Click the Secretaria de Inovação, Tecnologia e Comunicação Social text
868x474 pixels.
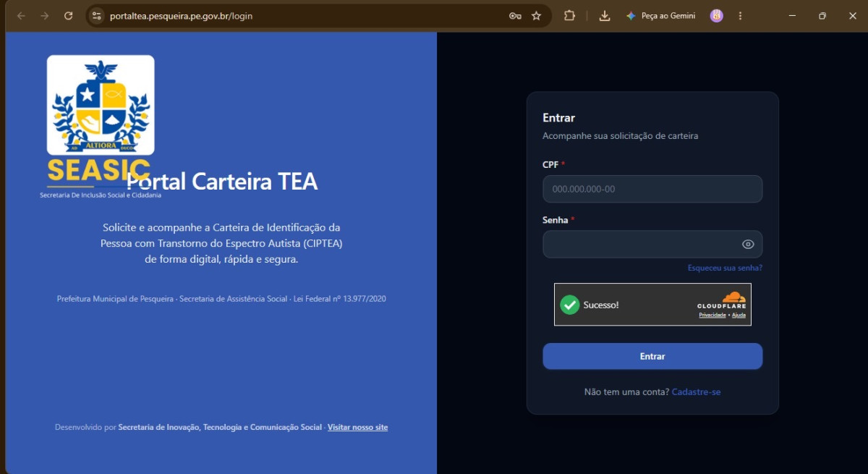coord(220,427)
